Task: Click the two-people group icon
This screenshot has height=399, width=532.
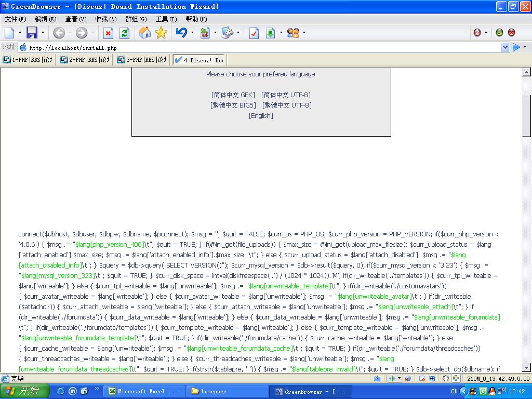Action: 293,33
